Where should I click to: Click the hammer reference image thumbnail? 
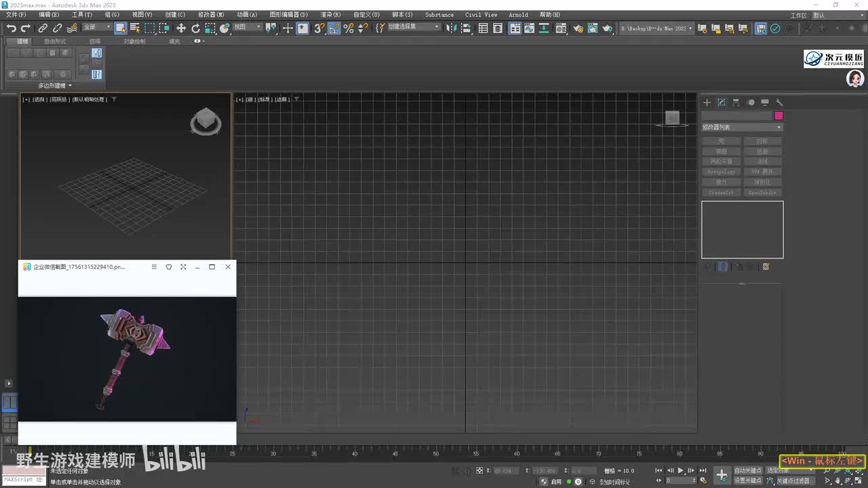[x=127, y=359]
